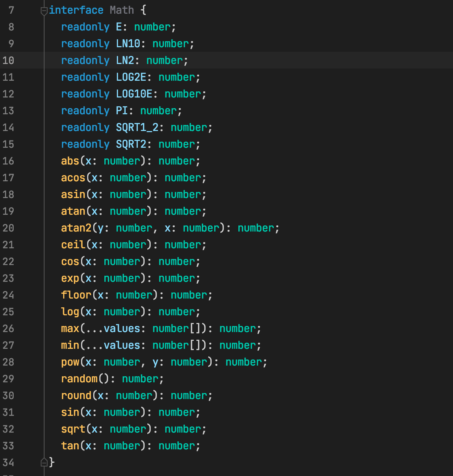Click the sqrt method name on line 32
The image size is (453, 476).
(73, 429)
